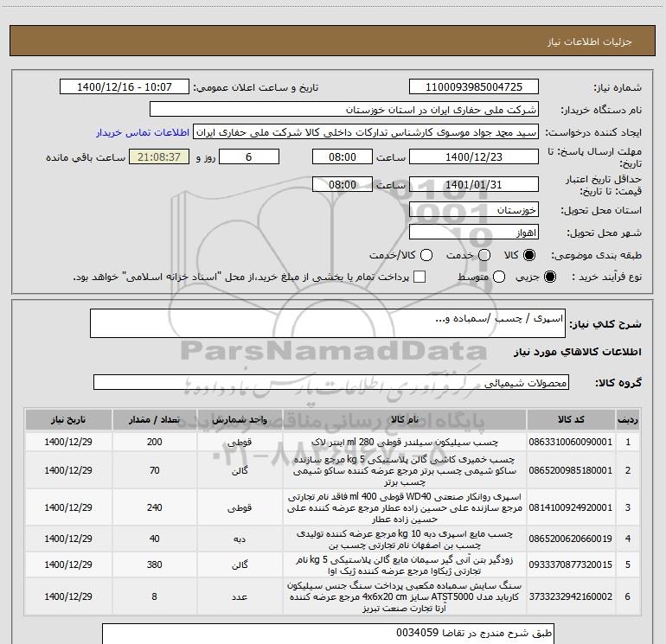Click the delivery province field خوزستان

474,210
